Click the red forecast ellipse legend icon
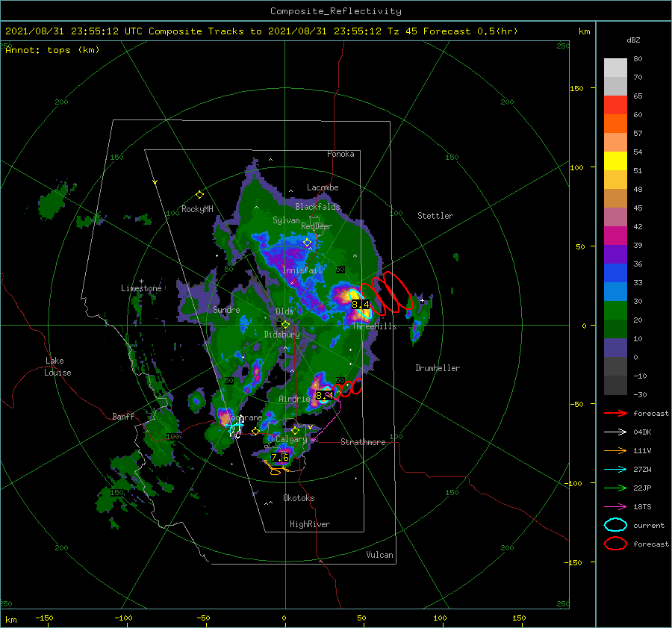 (615, 544)
